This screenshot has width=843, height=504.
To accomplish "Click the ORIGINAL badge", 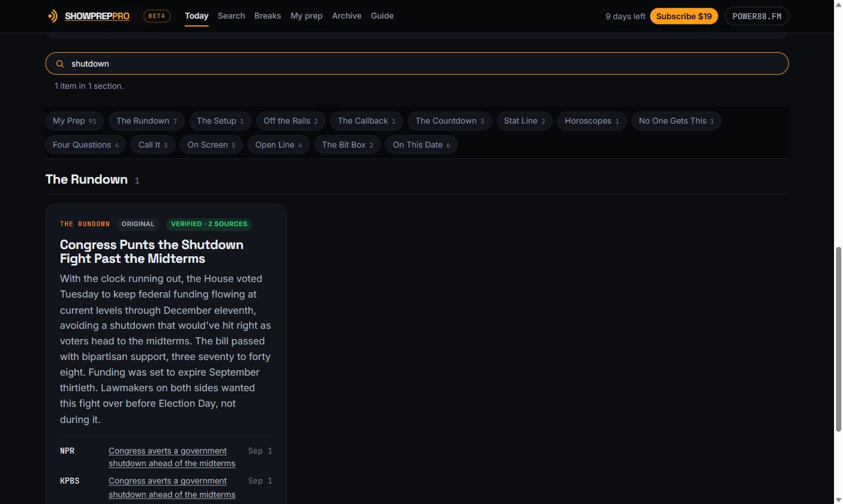I will tap(138, 224).
